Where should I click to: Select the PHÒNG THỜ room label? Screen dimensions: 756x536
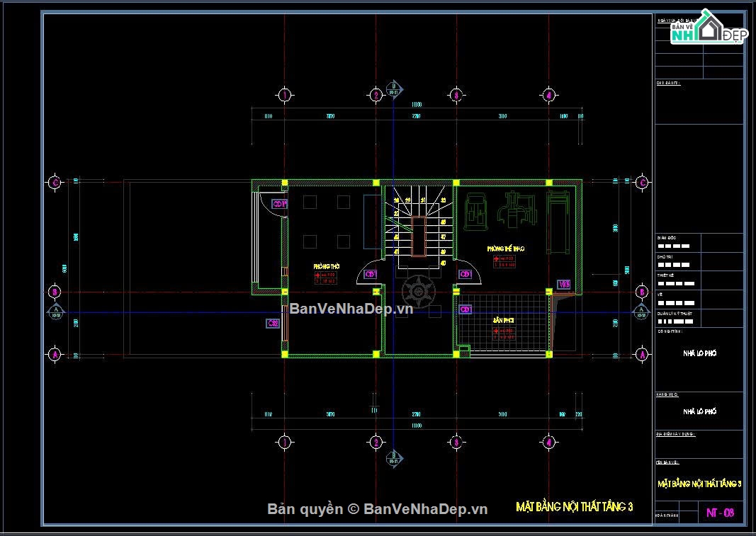[x=327, y=266]
